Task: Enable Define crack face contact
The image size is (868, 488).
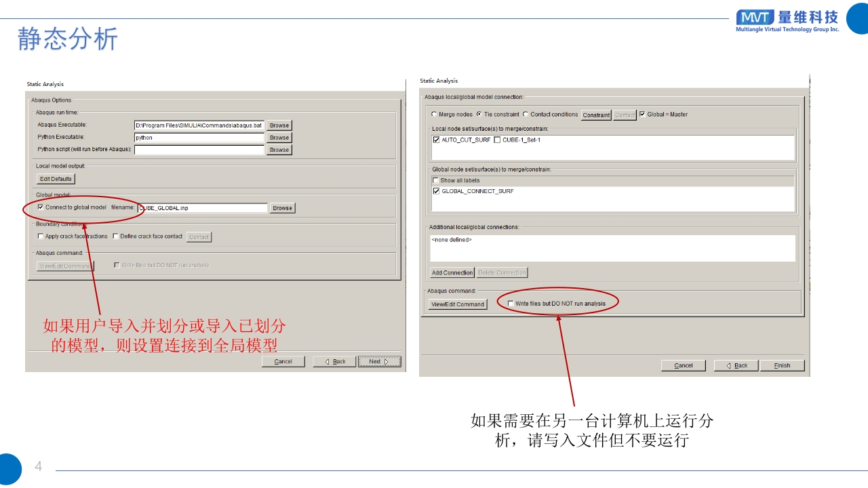Action: click(x=115, y=237)
